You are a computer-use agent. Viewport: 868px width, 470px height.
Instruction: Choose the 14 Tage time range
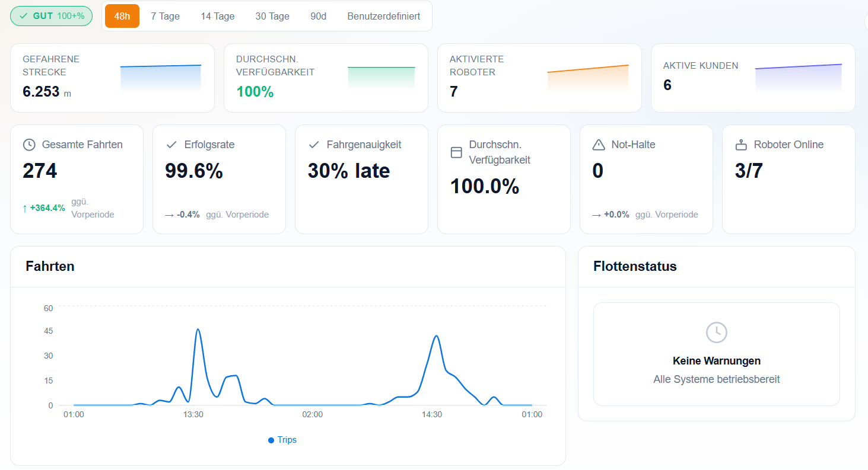(x=217, y=16)
